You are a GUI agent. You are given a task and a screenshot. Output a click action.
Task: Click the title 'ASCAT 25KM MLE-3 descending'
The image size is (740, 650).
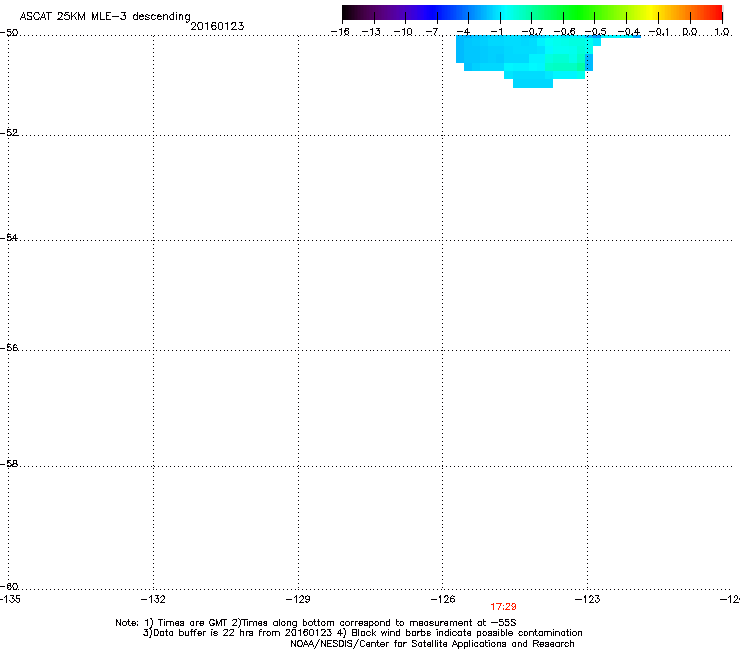coord(105,16)
